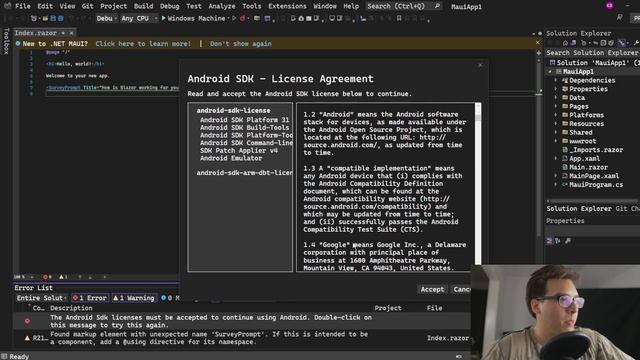Dismiss the .NET MAUI info bar
Image resolution: width=640 pixels, height=360 pixels.
(538, 42)
